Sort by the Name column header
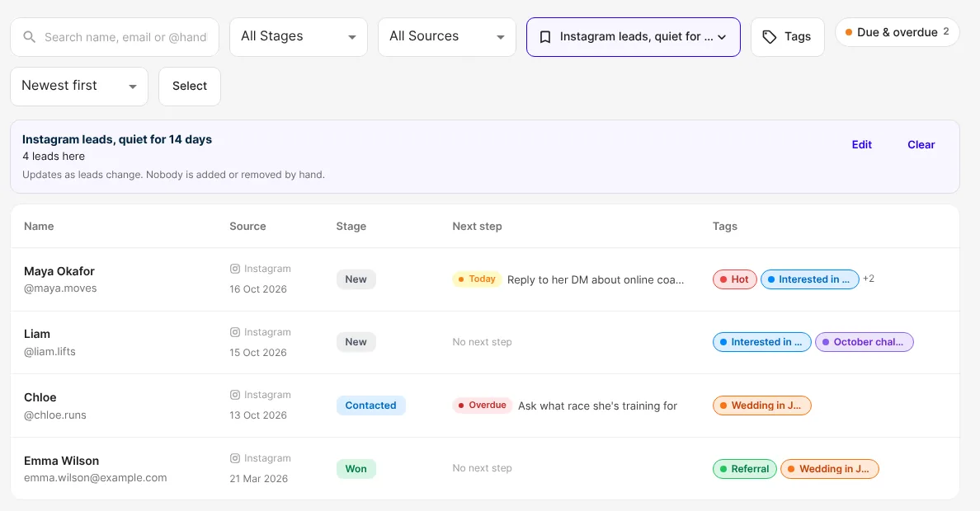Screen dimensions: 980x511 (39, 226)
